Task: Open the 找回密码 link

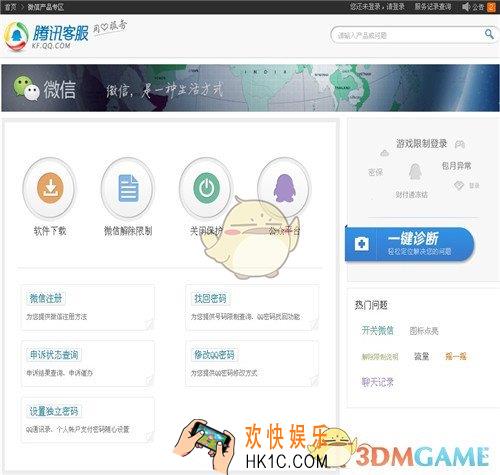Action: 210,298
